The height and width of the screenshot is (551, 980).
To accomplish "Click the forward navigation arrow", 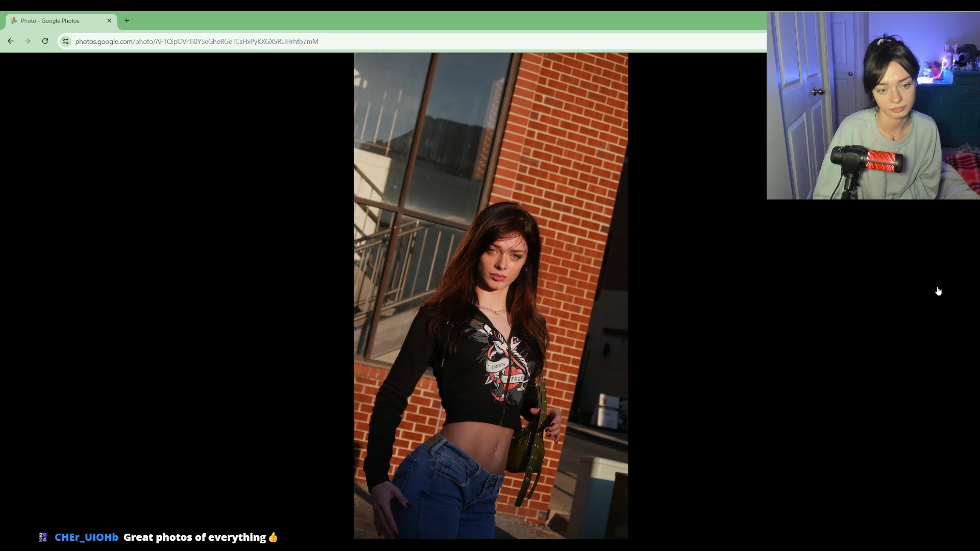I will click(28, 41).
